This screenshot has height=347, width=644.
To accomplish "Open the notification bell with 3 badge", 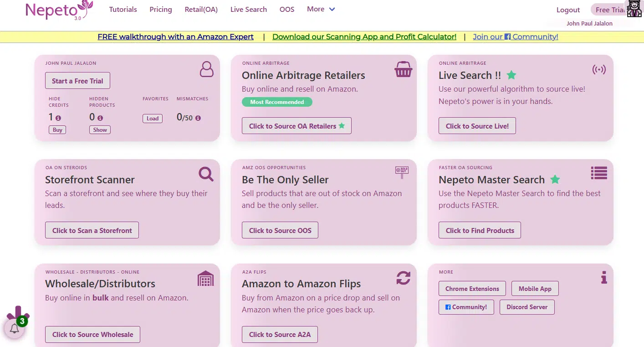I will coord(15,329).
